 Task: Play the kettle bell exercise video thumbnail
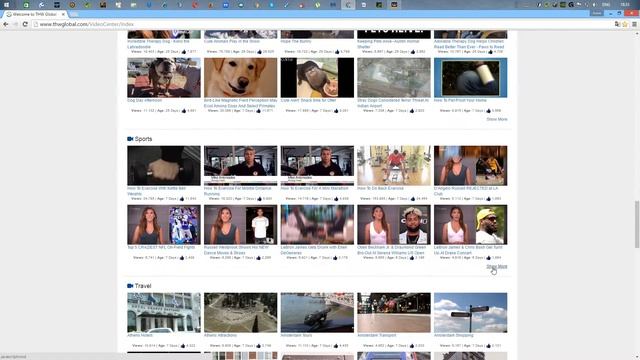pos(164,166)
